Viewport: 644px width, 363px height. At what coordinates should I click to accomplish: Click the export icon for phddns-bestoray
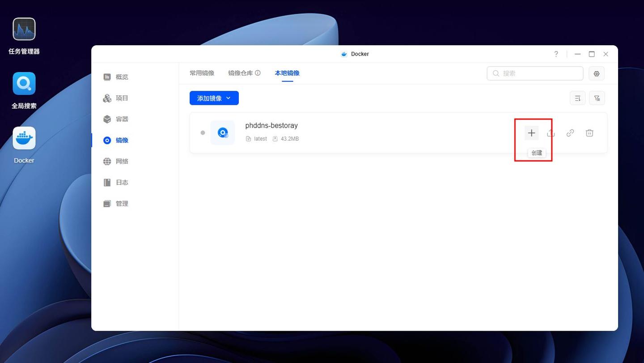[x=551, y=133]
